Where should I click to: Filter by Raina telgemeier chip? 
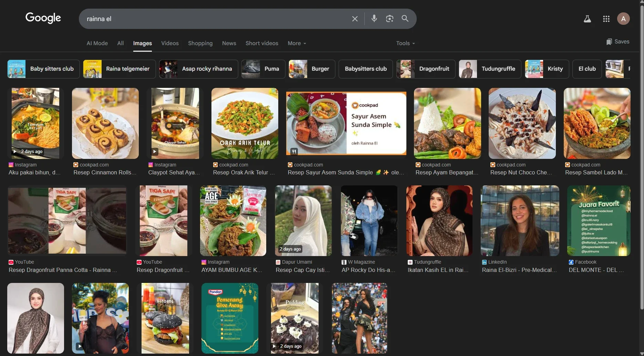pos(120,69)
